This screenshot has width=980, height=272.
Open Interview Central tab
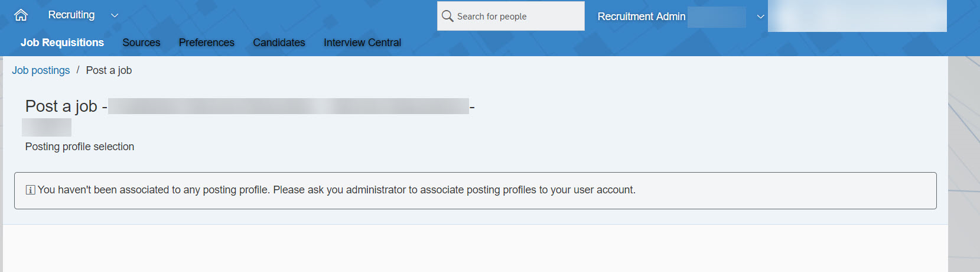coord(362,43)
